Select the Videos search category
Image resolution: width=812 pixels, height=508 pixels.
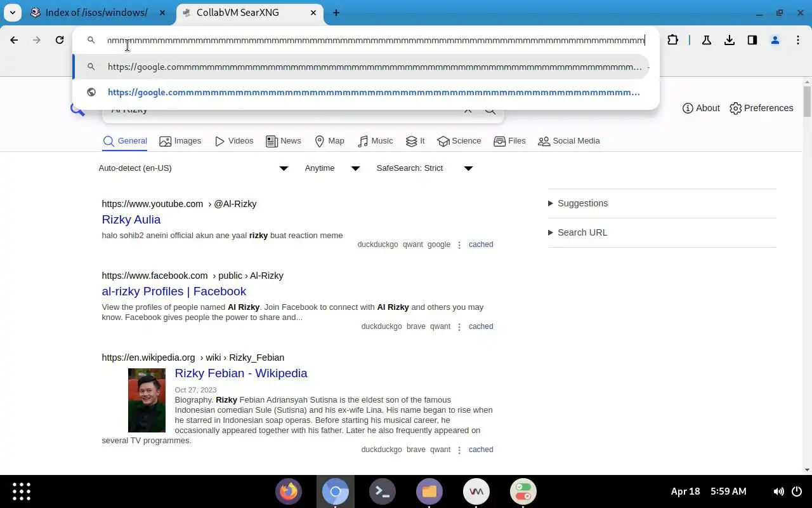click(x=234, y=141)
